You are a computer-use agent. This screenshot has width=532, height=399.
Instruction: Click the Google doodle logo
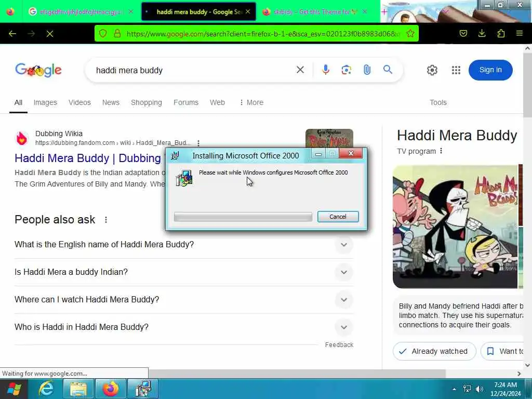point(38,70)
